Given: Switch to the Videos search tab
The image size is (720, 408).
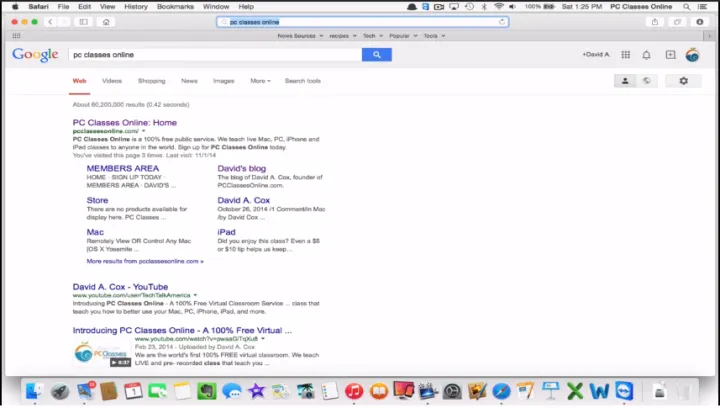Looking at the screenshot, I should [x=112, y=81].
